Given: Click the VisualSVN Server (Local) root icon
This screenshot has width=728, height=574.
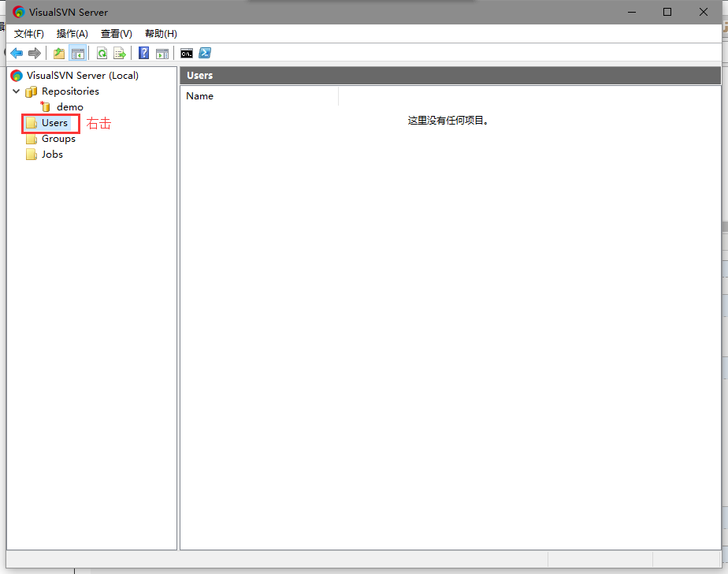Looking at the screenshot, I should 17,76.
